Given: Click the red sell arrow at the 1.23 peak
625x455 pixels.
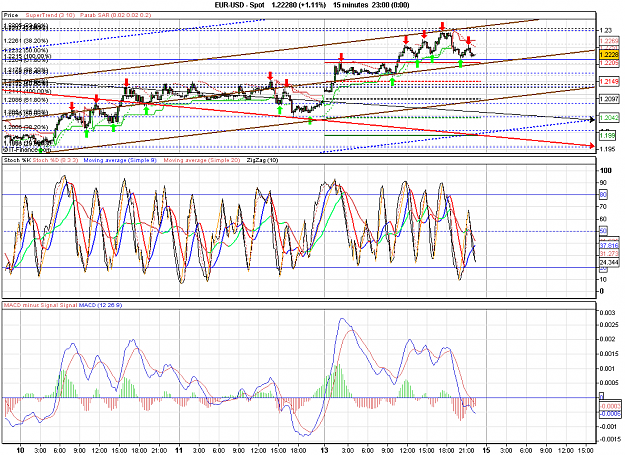Looking at the screenshot, I should pos(442,27).
